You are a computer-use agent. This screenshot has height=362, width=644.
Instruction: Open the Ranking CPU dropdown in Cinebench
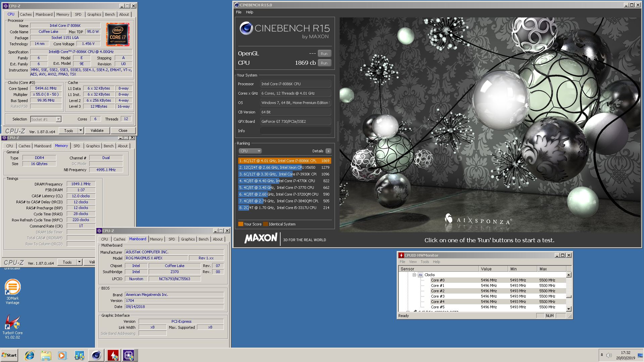click(250, 151)
